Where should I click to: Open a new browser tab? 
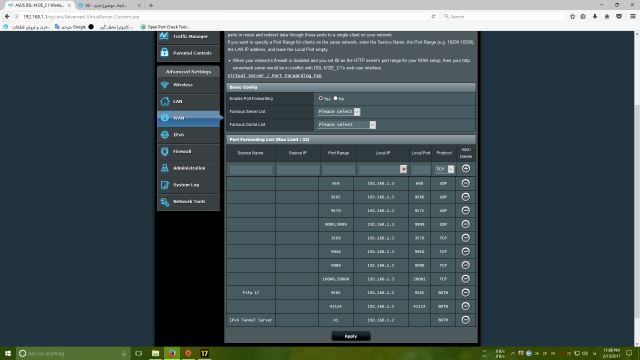coord(151,5)
